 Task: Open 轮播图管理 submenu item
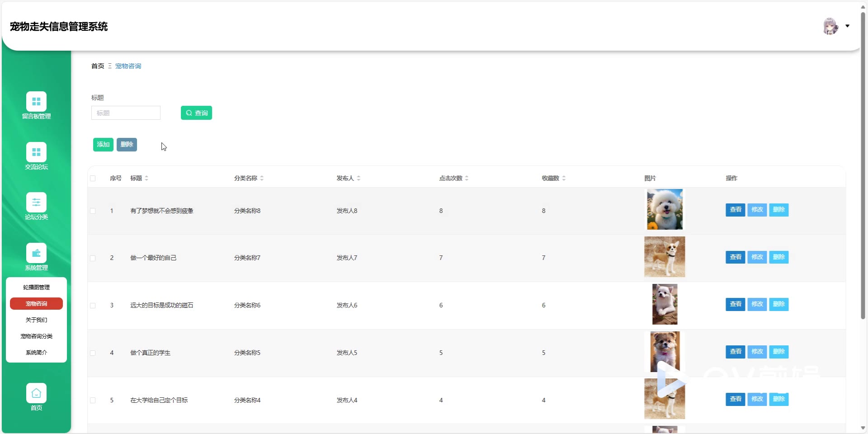tap(36, 288)
